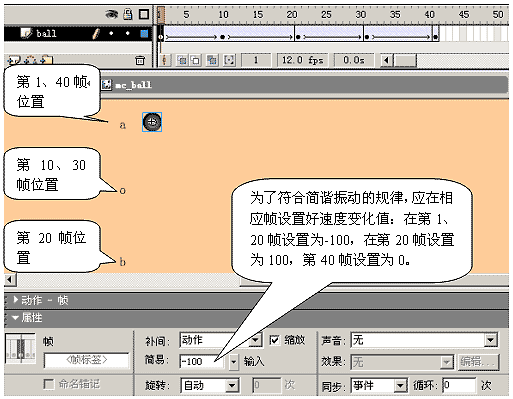Screen dimensions: 513x399
Task: Delete layer with the trash can icon
Action: click(140, 60)
